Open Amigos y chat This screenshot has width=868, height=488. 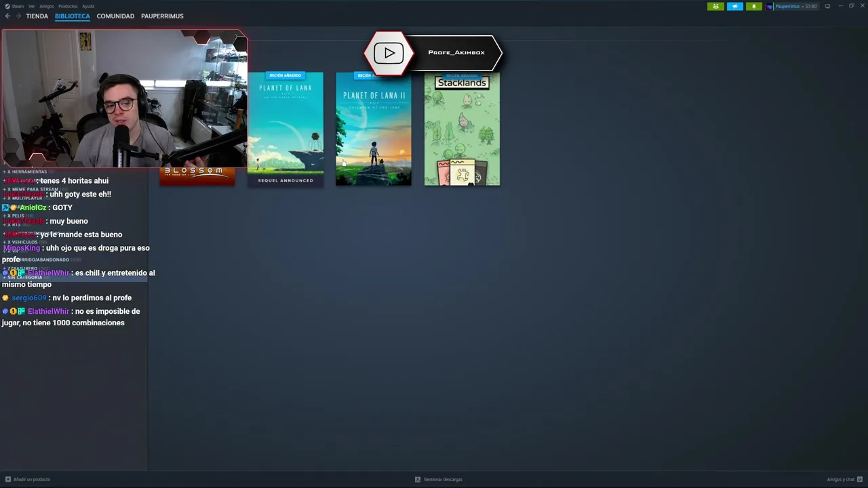point(840,479)
